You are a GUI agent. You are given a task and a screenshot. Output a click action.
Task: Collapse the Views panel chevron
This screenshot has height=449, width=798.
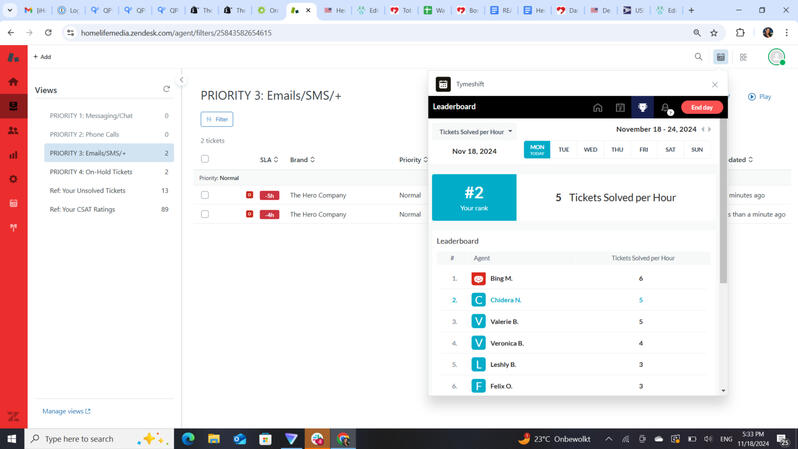click(182, 80)
